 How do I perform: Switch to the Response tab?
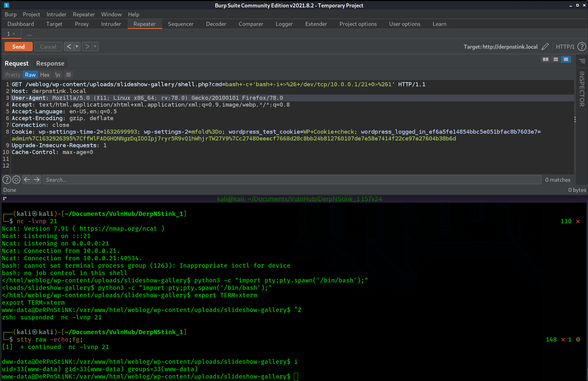coord(50,63)
